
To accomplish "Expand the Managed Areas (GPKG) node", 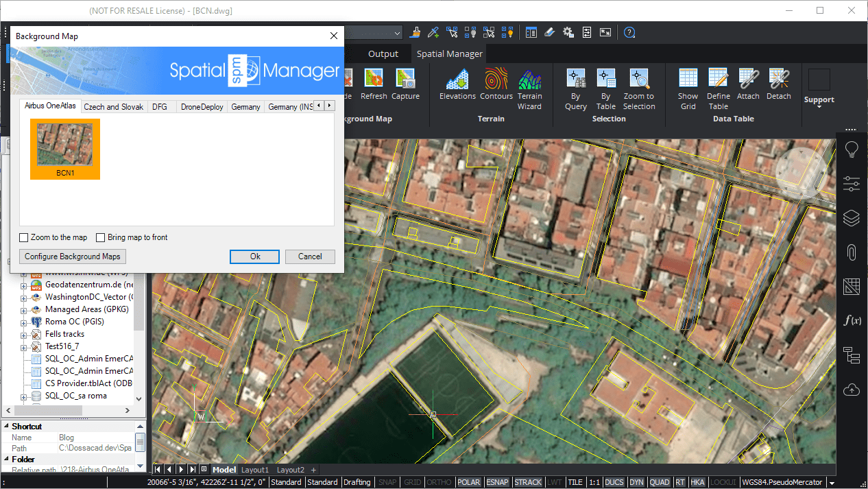I will (x=23, y=309).
